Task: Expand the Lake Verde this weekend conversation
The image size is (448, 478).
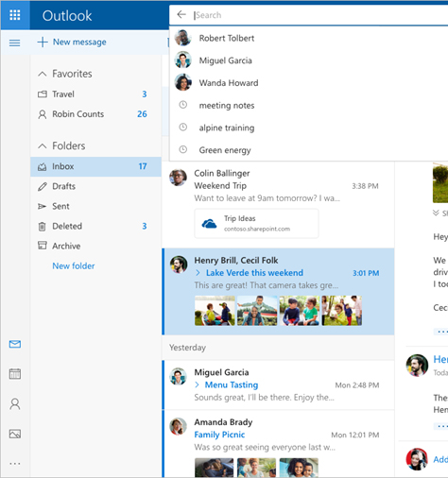Action: pos(198,273)
